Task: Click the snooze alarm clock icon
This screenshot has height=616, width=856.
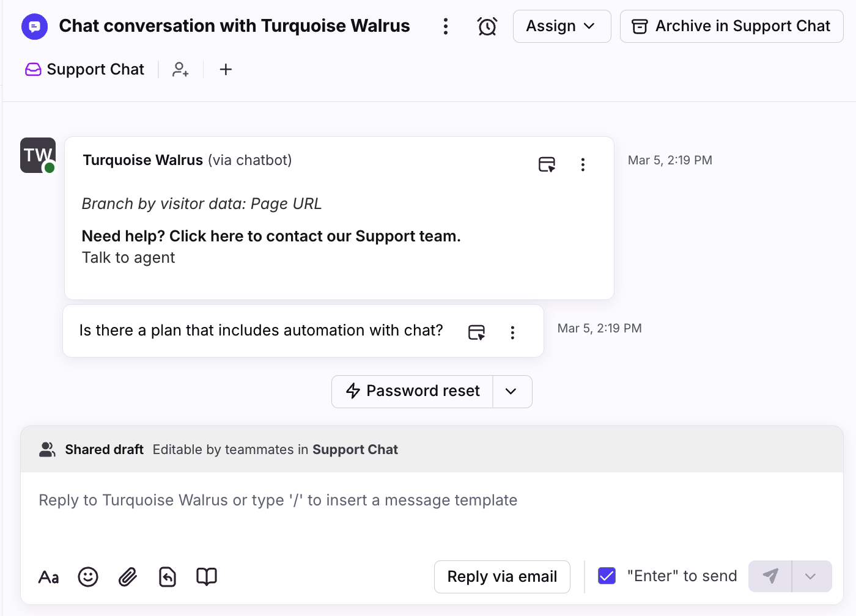Action: pos(487,26)
